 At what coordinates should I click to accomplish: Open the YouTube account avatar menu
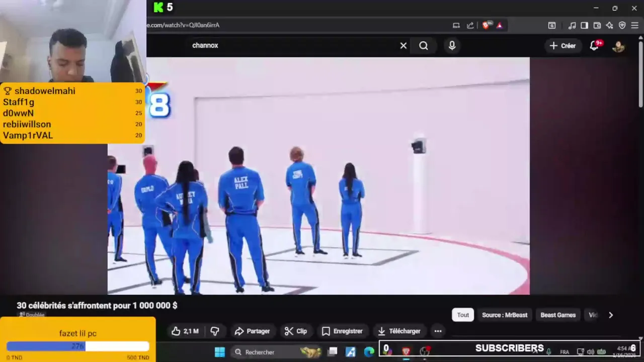click(x=618, y=46)
